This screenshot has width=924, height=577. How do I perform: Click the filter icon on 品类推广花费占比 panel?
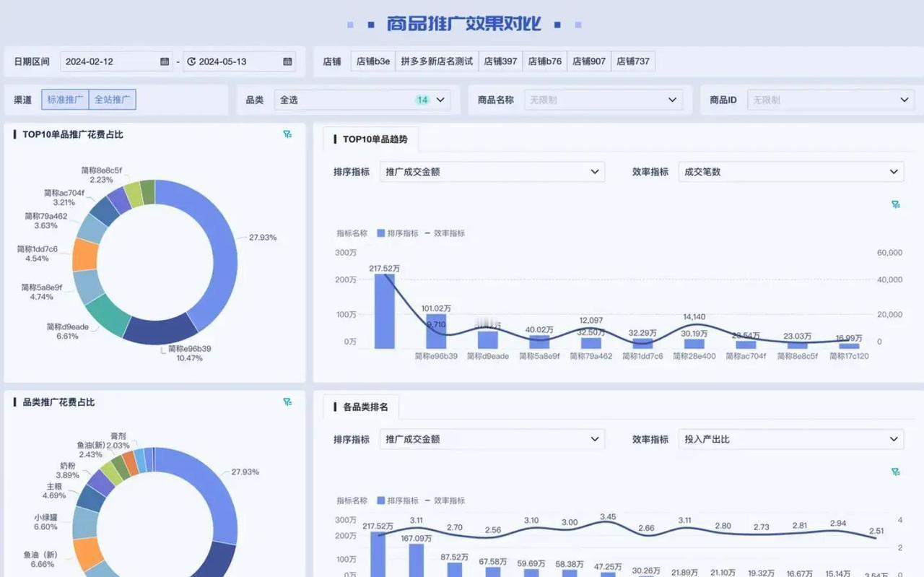pyautogui.click(x=287, y=402)
